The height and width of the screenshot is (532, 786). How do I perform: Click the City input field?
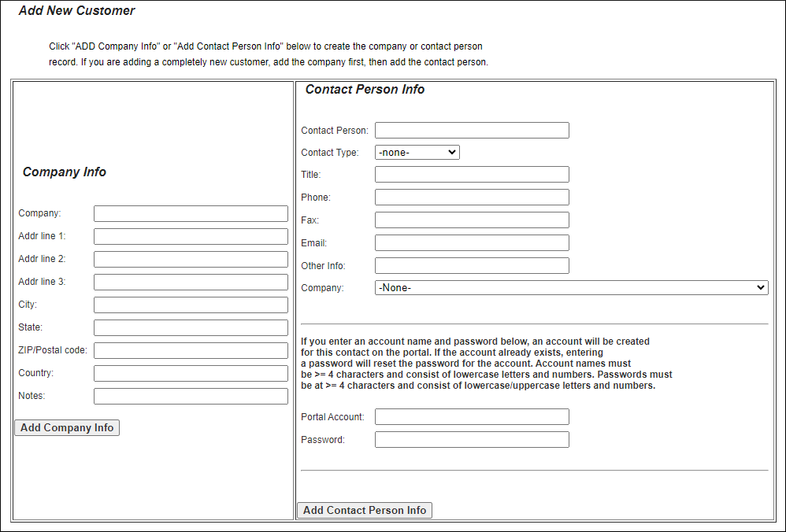pos(191,304)
